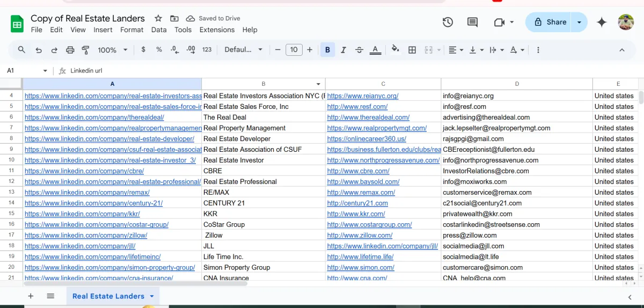
Task: Star the document title
Action: 158,18
